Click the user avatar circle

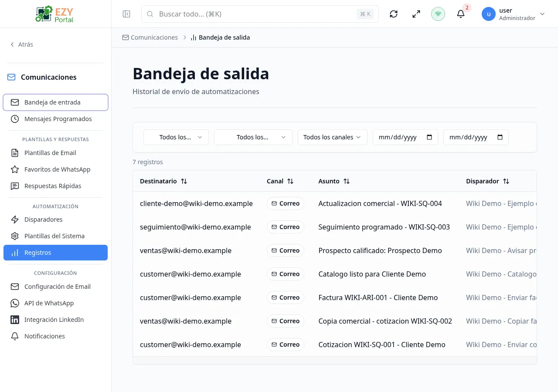click(x=489, y=14)
